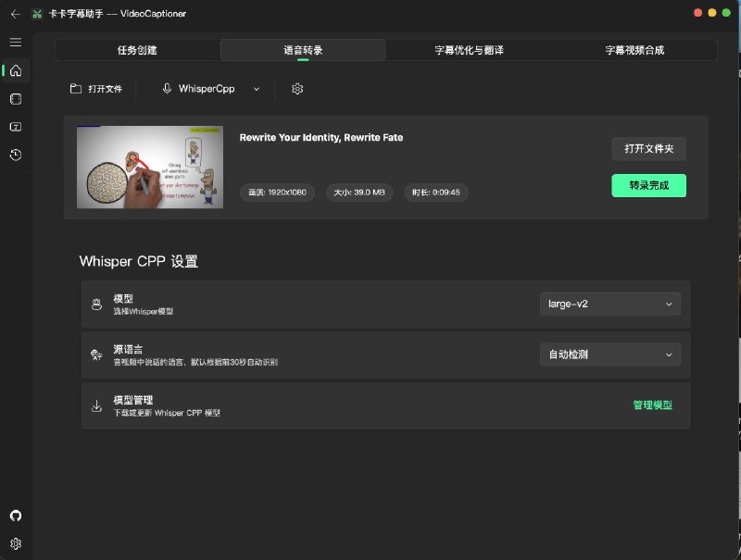Open the GitHub icon at bottom left
The width and height of the screenshot is (741, 560).
15,516
